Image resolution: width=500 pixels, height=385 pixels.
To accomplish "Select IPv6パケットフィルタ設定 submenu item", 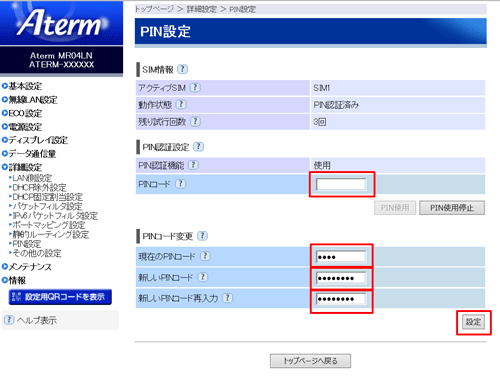I will [54, 215].
